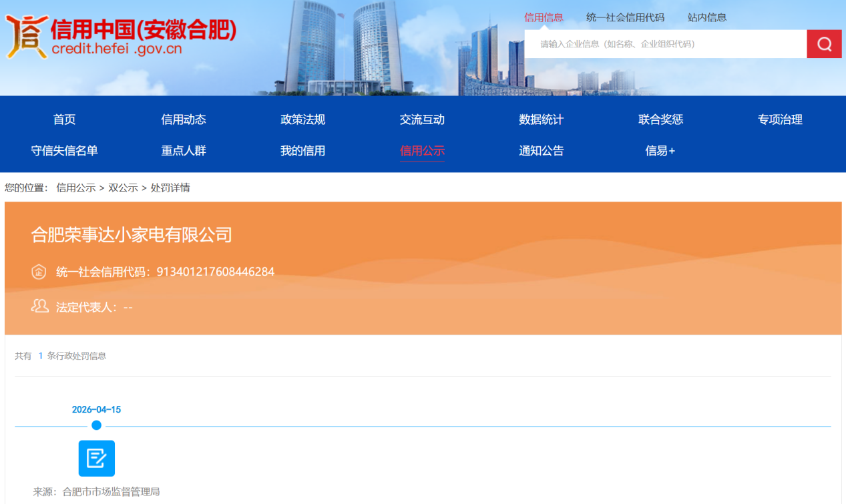Click the blue penalty document icon

[97, 459]
